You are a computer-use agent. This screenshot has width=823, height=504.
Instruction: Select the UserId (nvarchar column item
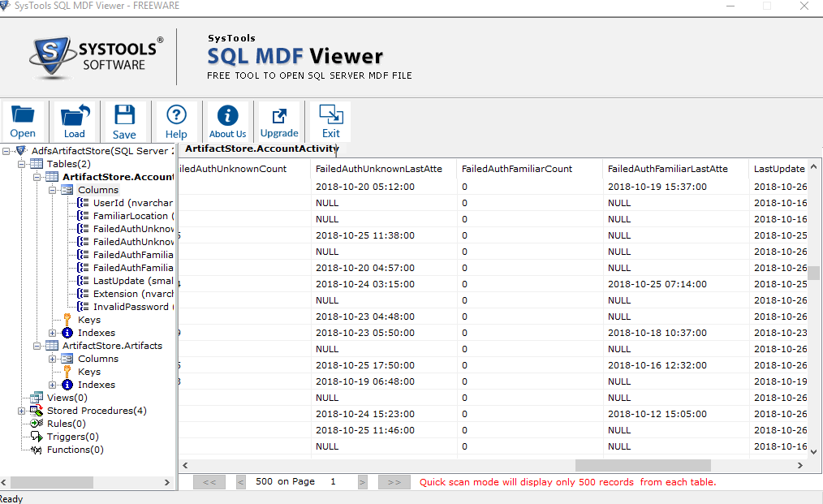[133, 203]
